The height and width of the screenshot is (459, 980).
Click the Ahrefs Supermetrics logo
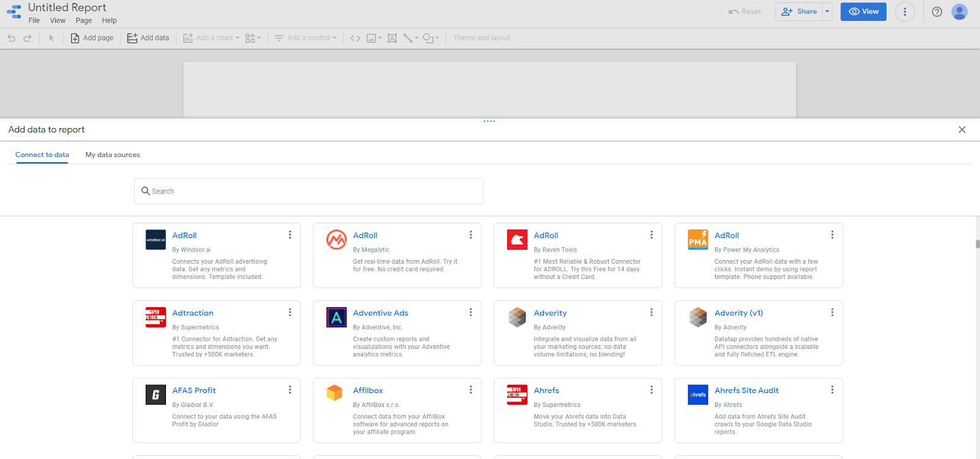(x=517, y=395)
